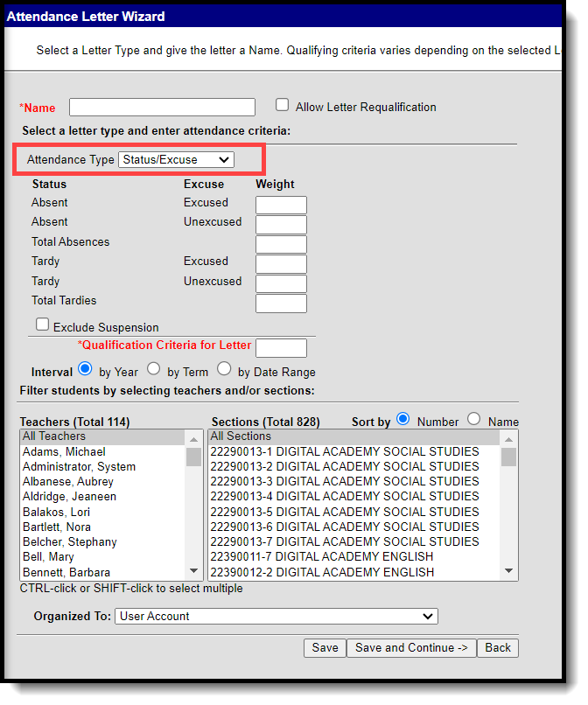Image resolution: width=588 pixels, height=705 pixels.
Task: Select section 22390011-7 DIGITAL ACADEMY ENGLISH
Action: [354, 557]
